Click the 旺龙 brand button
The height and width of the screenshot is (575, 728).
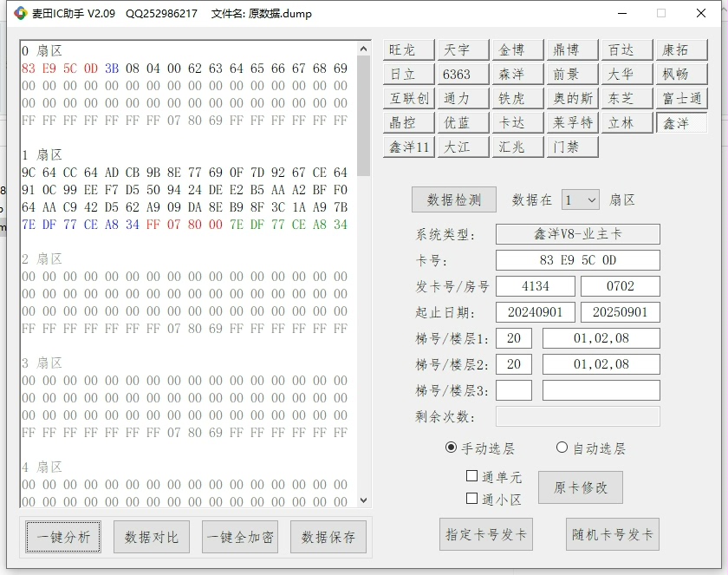(x=408, y=49)
